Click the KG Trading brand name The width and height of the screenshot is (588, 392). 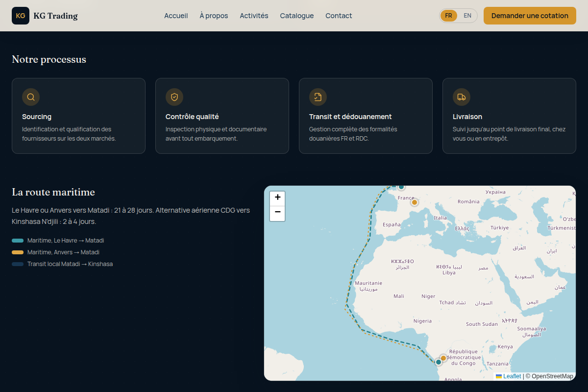[x=55, y=16]
